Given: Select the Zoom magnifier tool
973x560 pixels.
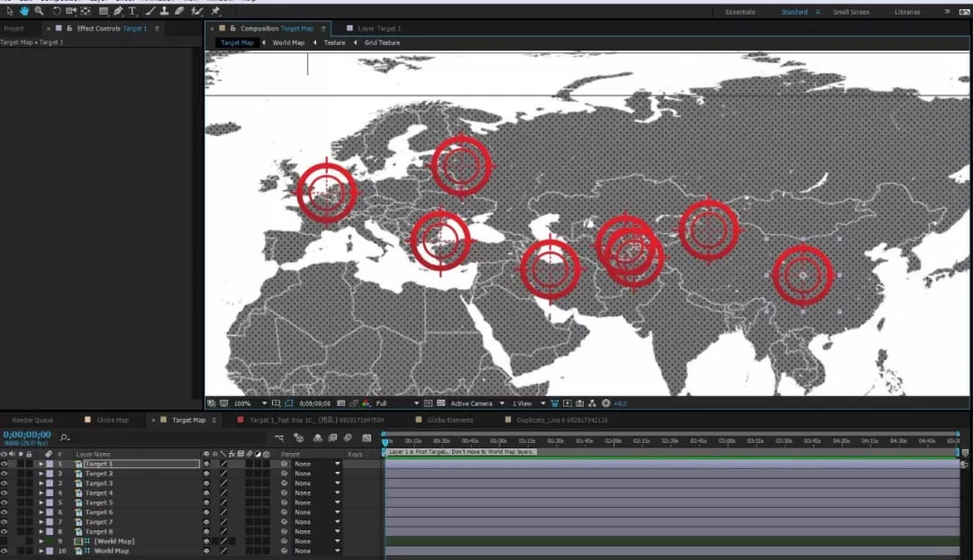Looking at the screenshot, I should [39, 12].
